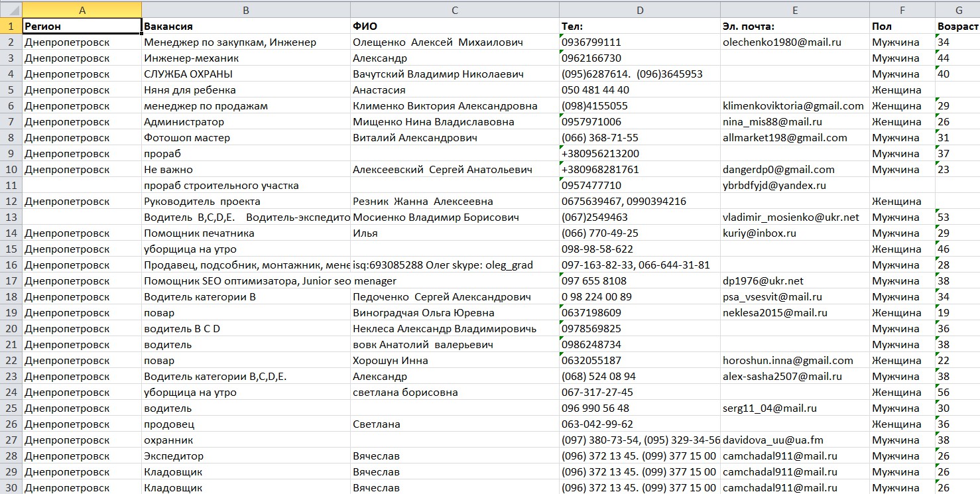Select the horoshun.inna@gmail.com cell
This screenshot has height=494, width=980.
[794, 361]
